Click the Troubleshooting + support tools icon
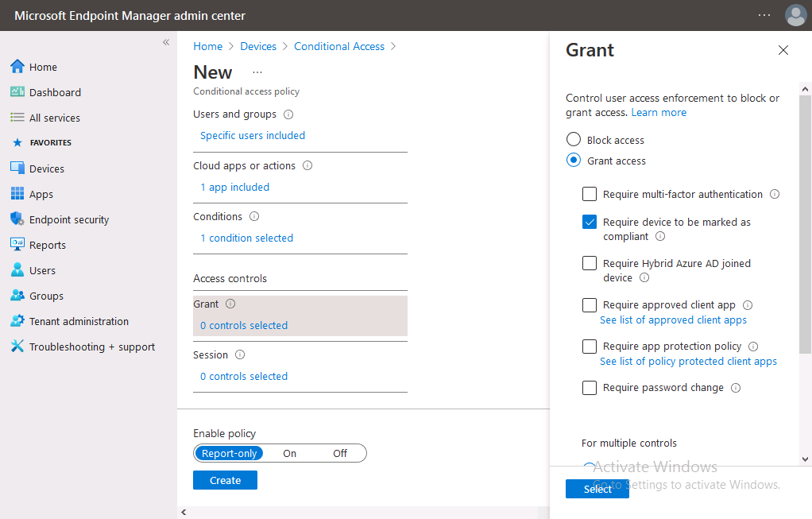Image resolution: width=812 pixels, height=519 pixels. pos(17,346)
